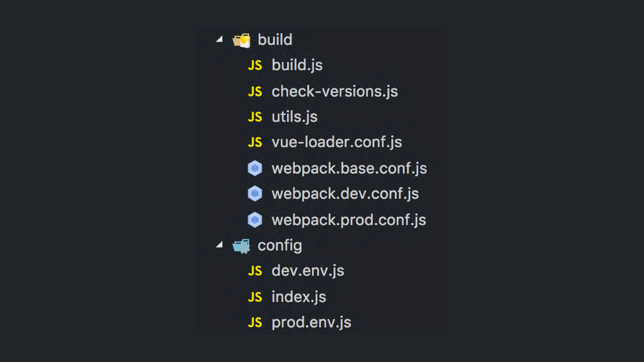Click the webpack icon beside webpack.base.conf.js
644x362 pixels.
pos(255,168)
